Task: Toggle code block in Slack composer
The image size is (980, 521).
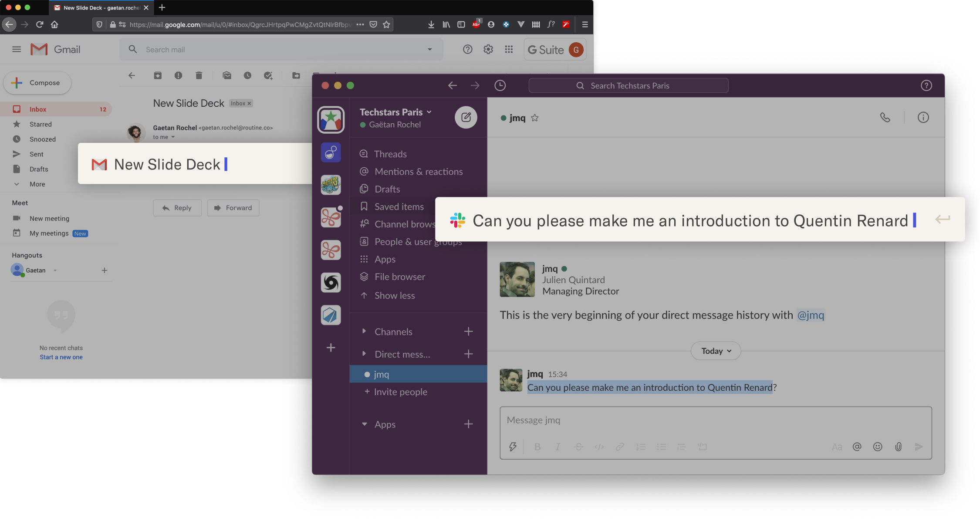Action: (702, 447)
